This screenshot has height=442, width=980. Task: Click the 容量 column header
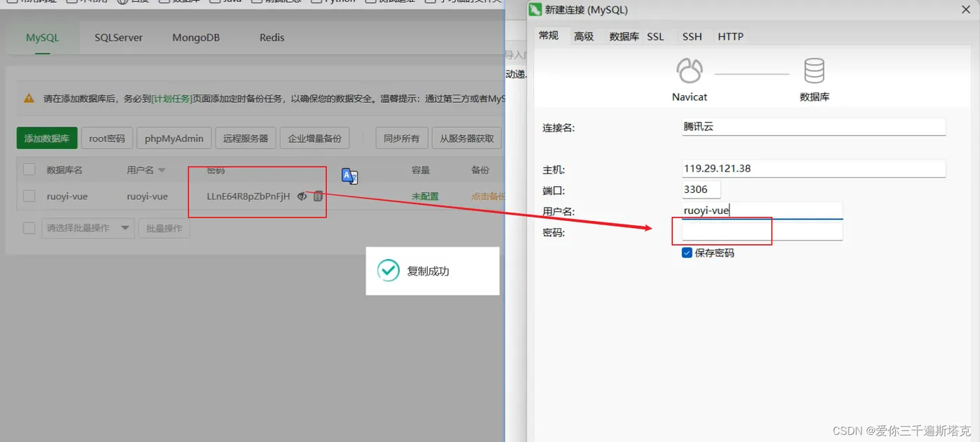coord(421,170)
